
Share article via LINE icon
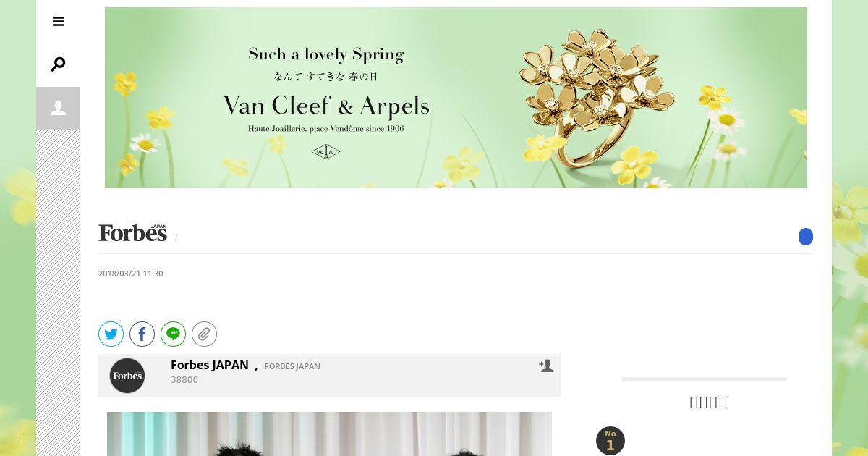[174, 334]
